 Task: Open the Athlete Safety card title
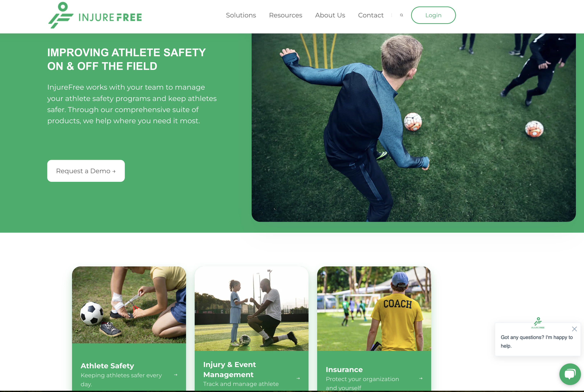pos(107,366)
